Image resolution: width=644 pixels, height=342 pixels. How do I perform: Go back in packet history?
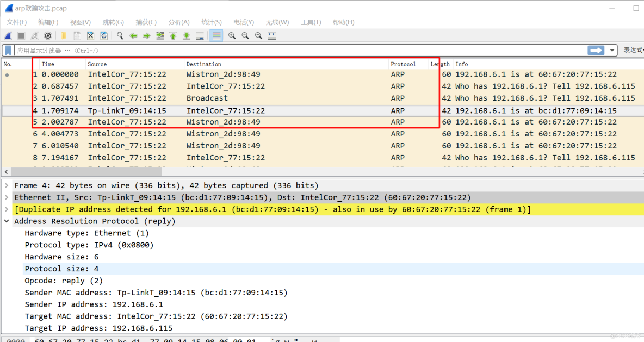[x=133, y=36]
